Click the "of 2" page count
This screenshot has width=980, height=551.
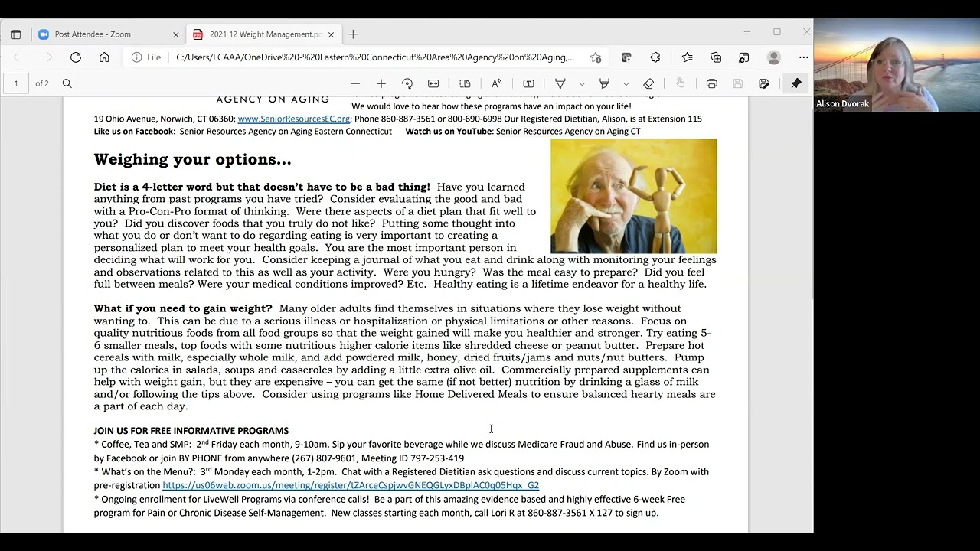point(42,83)
